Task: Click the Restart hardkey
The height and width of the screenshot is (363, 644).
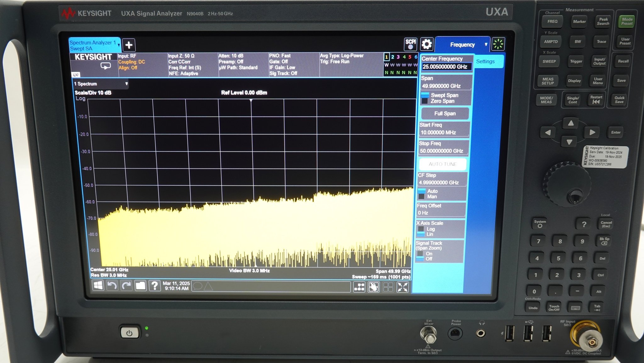Action: (596, 100)
